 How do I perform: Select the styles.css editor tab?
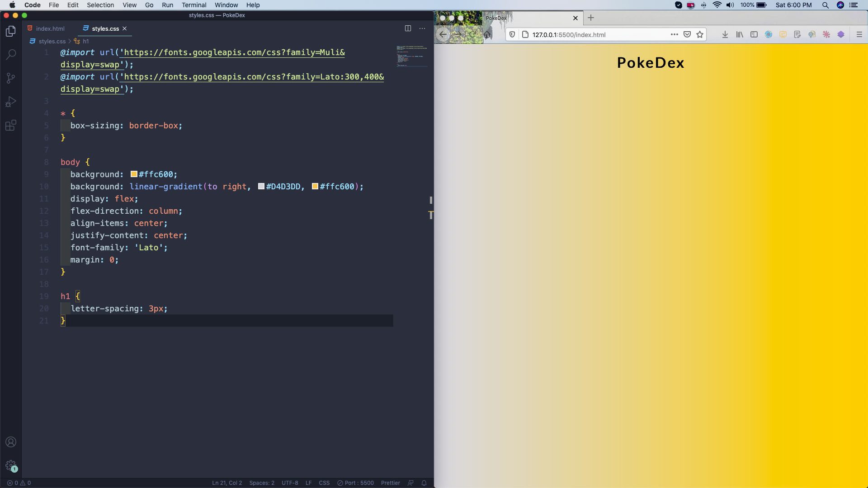coord(105,28)
